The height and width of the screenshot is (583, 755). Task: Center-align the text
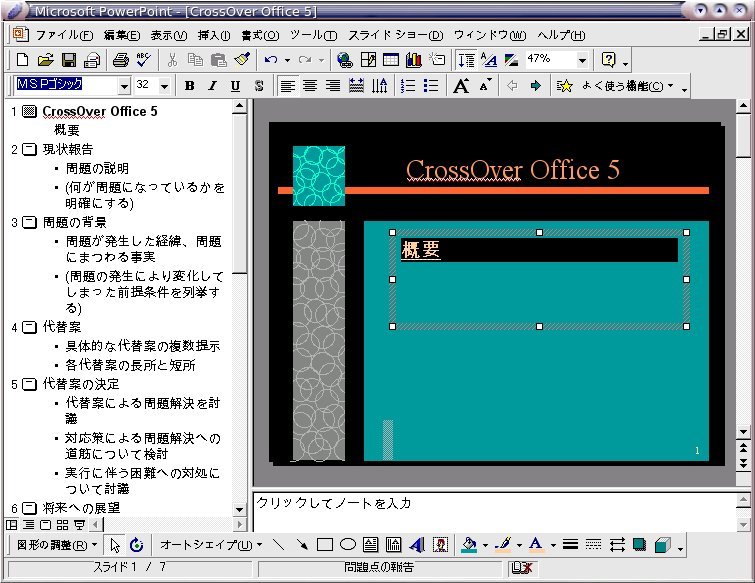310,86
